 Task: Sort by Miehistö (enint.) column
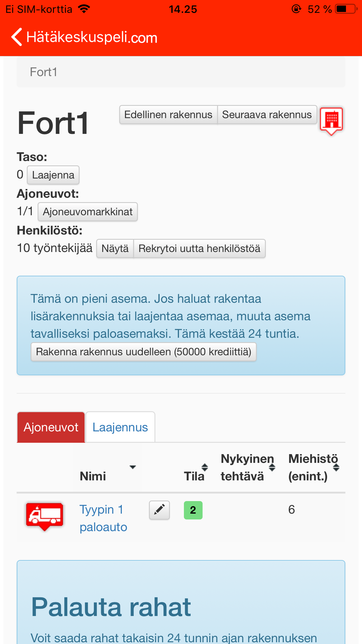point(313,468)
